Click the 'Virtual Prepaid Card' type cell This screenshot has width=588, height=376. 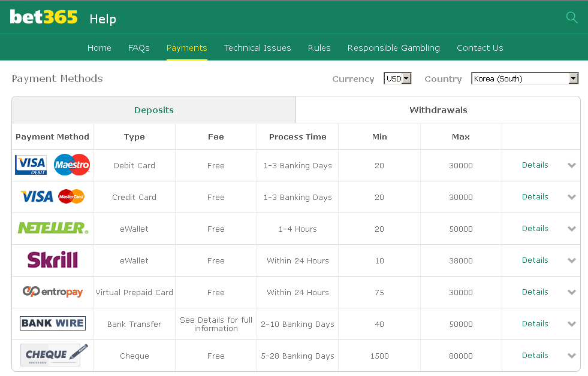click(134, 293)
